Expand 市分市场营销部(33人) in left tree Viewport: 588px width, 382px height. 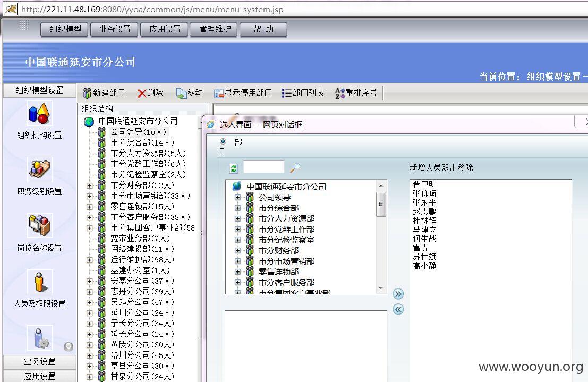click(x=89, y=196)
